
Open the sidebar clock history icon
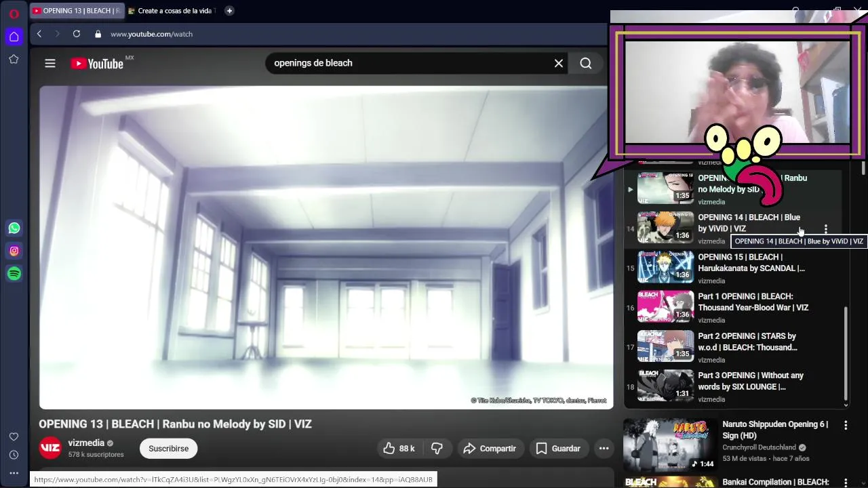point(14,455)
